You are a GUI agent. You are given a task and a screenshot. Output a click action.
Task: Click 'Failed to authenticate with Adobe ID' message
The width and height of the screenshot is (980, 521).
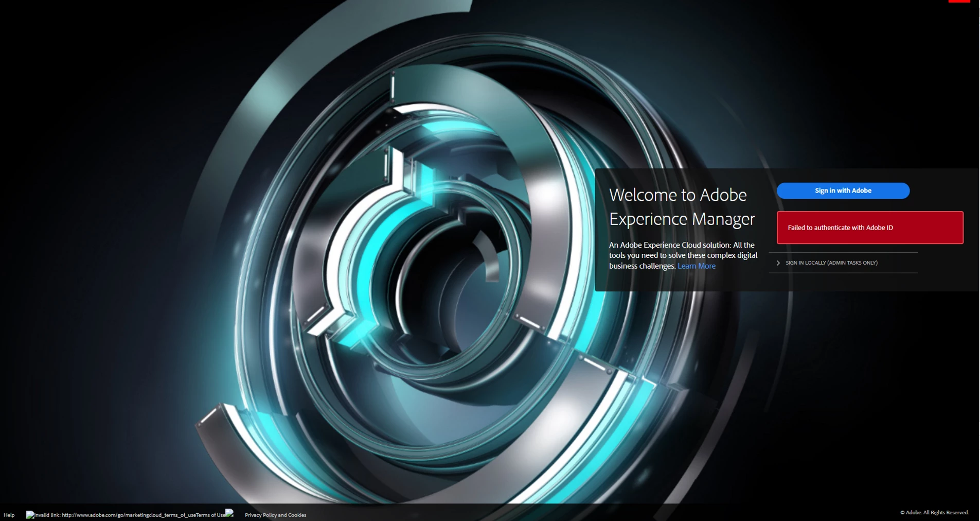[x=870, y=228]
